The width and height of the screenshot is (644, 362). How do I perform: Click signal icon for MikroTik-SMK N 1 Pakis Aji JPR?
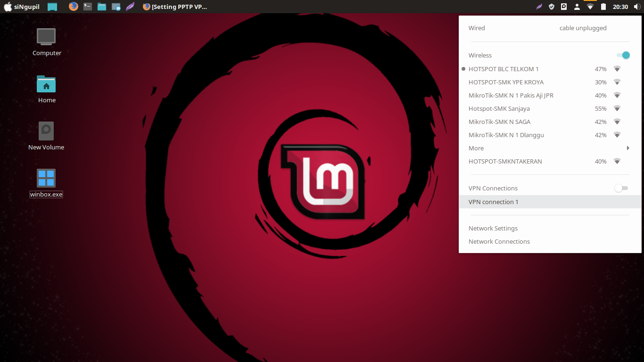(617, 95)
